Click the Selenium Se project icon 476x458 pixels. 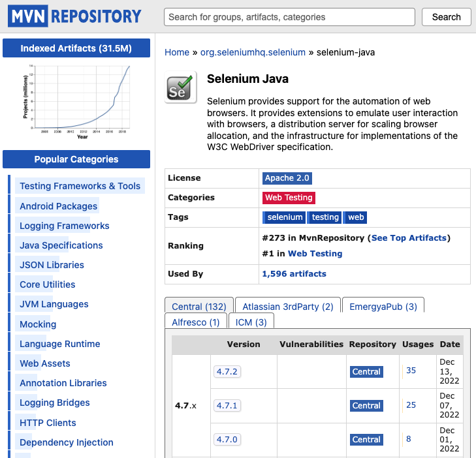coord(181,87)
